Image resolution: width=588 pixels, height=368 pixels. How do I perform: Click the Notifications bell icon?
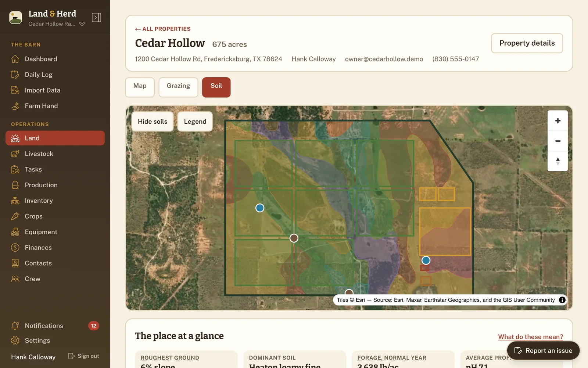point(15,326)
